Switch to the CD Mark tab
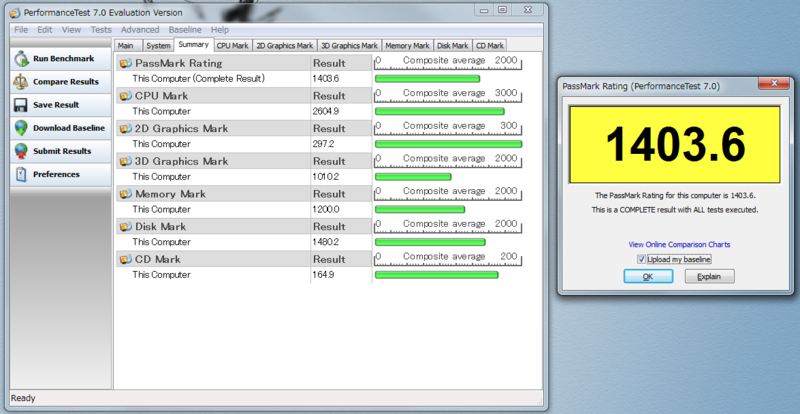 490,45
